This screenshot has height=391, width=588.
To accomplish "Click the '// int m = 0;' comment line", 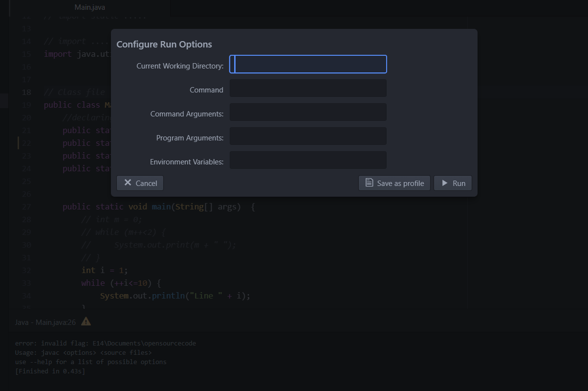I will pyautogui.click(x=112, y=219).
